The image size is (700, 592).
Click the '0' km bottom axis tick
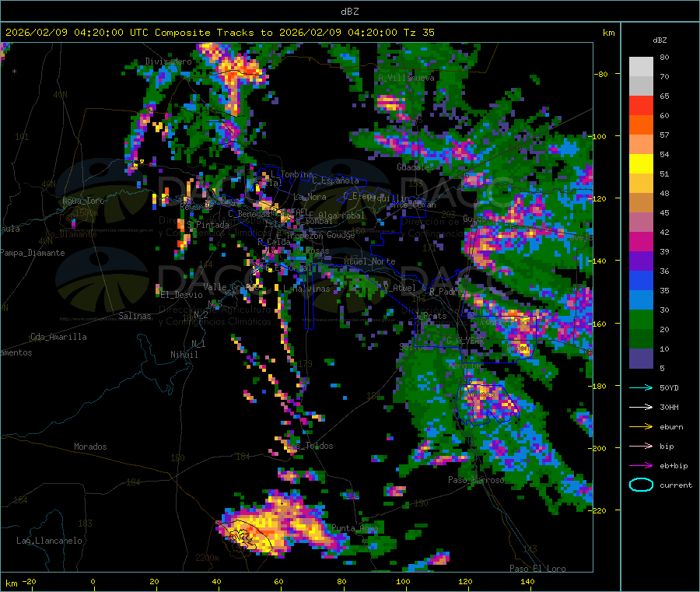[x=93, y=581]
